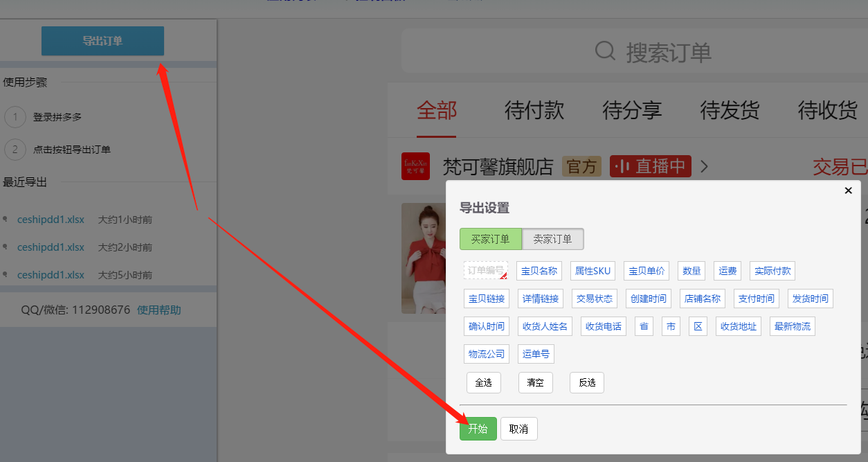Click the 反选 invert selection button
This screenshot has width=868, height=462.
[587, 382]
